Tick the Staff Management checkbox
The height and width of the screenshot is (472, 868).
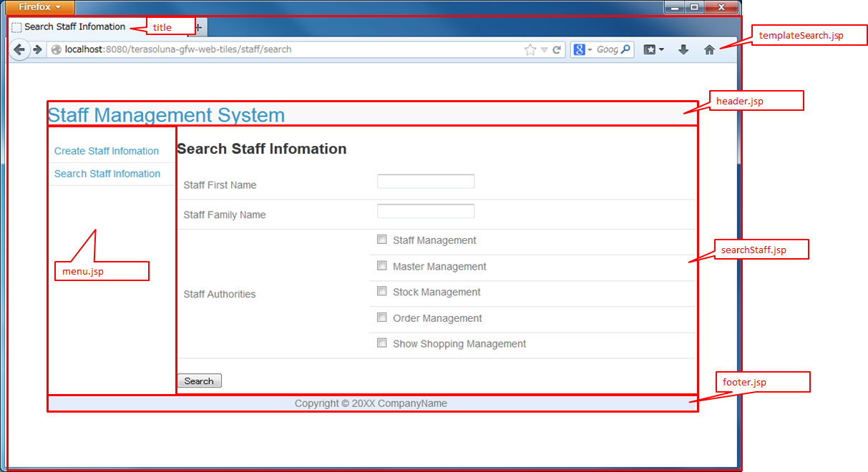[381, 240]
